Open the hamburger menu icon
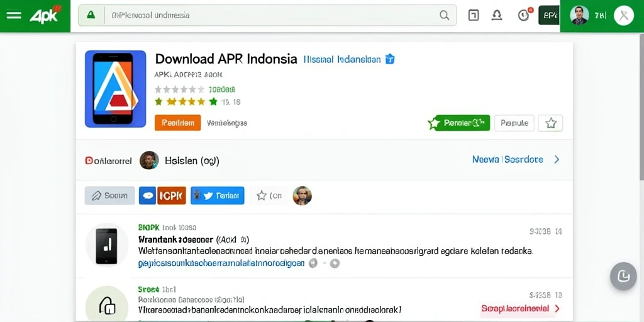Screen dimensions: 644x322 click(14, 15)
